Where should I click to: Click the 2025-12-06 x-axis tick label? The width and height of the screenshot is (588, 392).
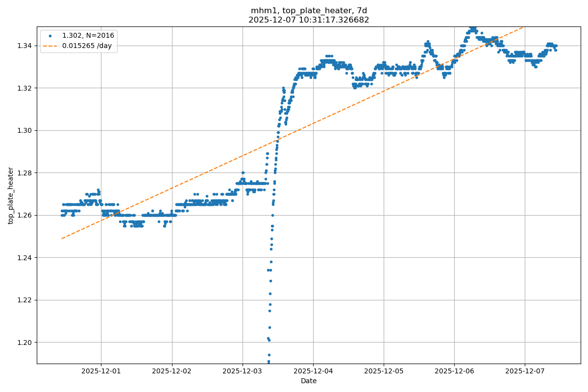(x=454, y=371)
